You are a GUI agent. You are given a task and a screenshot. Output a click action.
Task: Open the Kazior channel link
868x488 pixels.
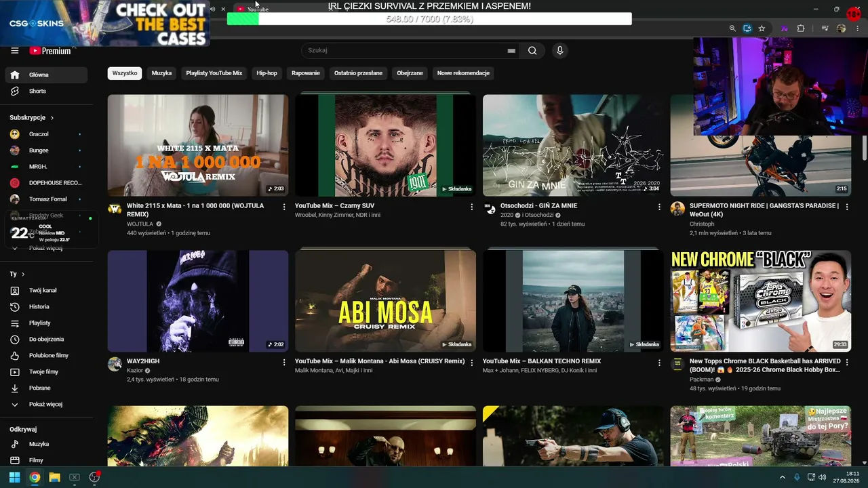(135, 371)
